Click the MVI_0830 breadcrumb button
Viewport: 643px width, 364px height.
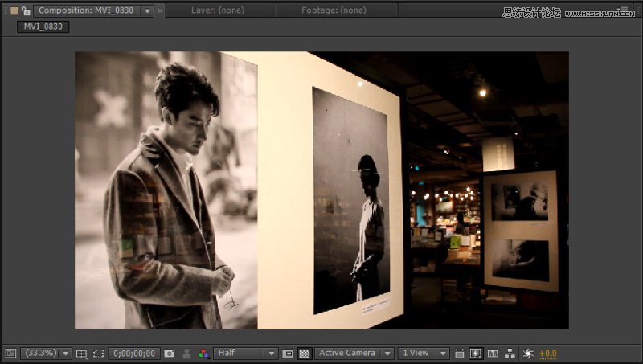(43, 27)
